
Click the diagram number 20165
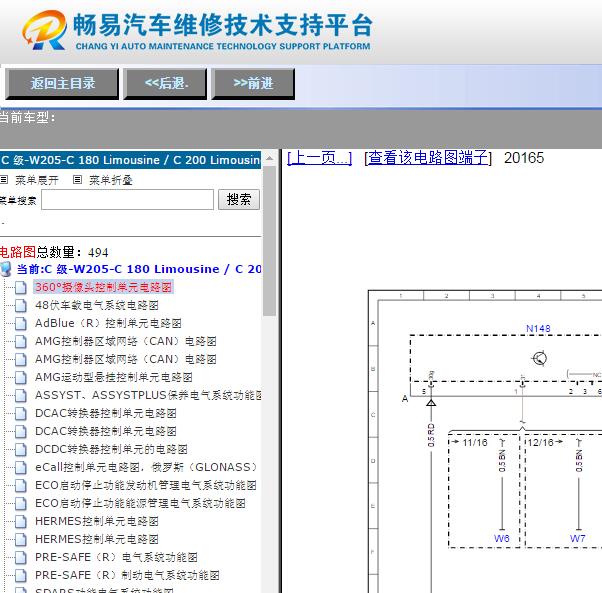click(524, 158)
